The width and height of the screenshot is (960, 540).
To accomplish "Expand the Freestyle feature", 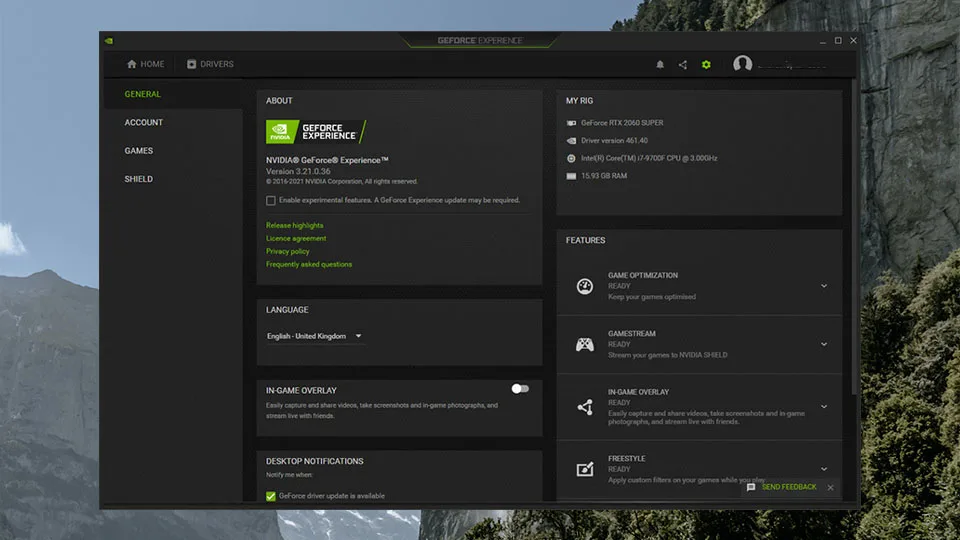I will pyautogui.click(x=824, y=469).
